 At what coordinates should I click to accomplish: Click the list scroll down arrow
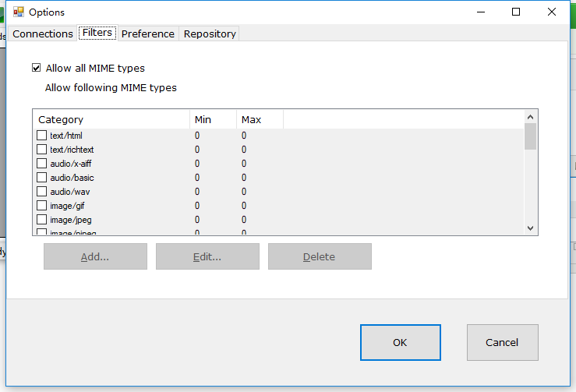(530, 228)
